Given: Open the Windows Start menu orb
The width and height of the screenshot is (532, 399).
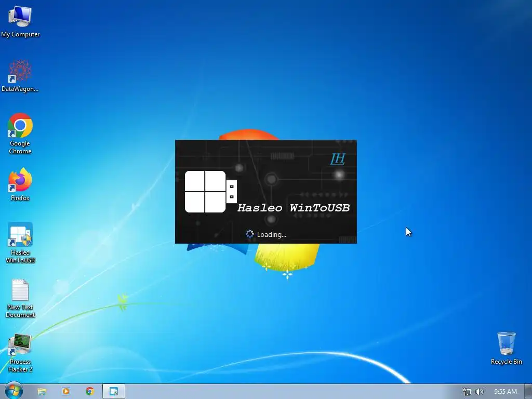Looking at the screenshot, I should click(14, 391).
